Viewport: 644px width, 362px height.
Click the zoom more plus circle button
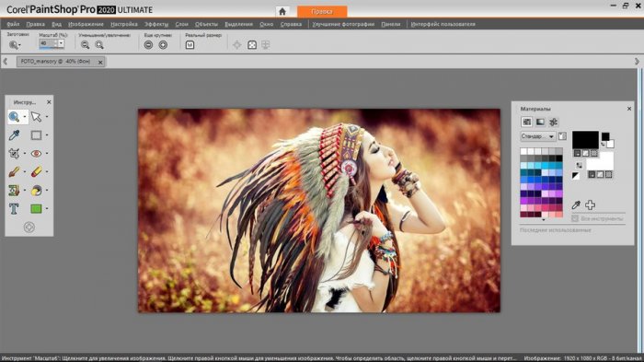(x=163, y=45)
